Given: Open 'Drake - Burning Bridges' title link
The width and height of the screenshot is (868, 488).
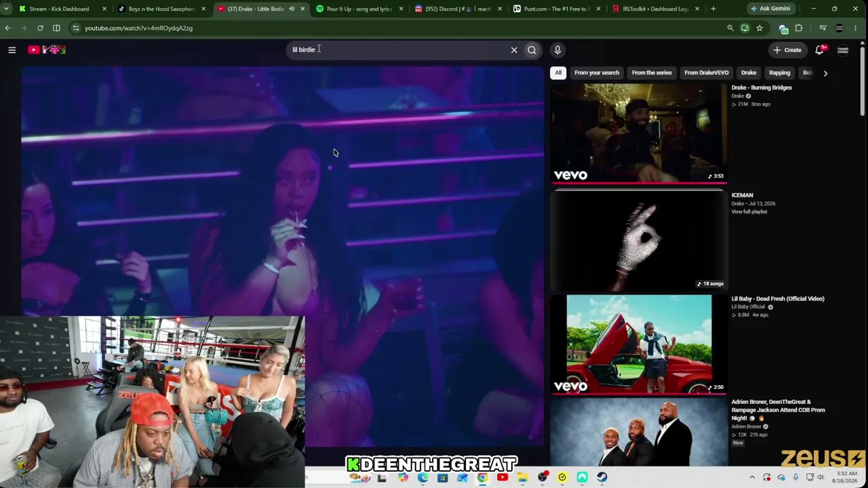Looking at the screenshot, I should click(x=762, y=87).
